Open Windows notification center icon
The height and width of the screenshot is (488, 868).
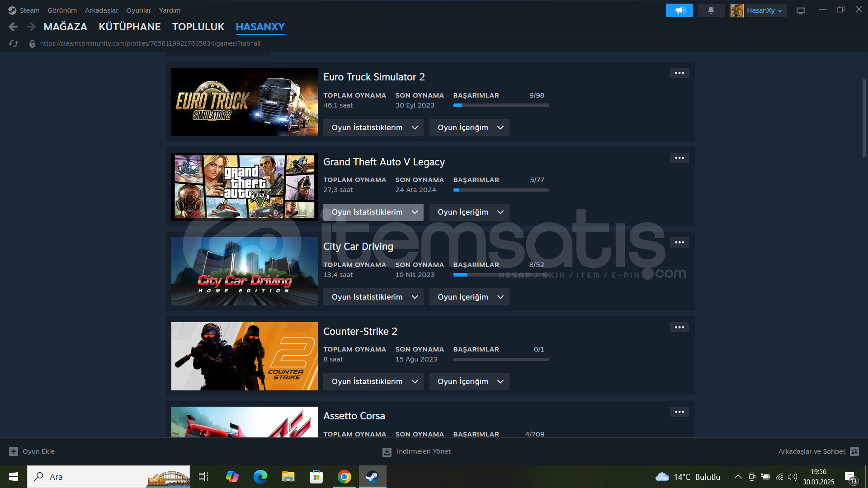point(850,477)
